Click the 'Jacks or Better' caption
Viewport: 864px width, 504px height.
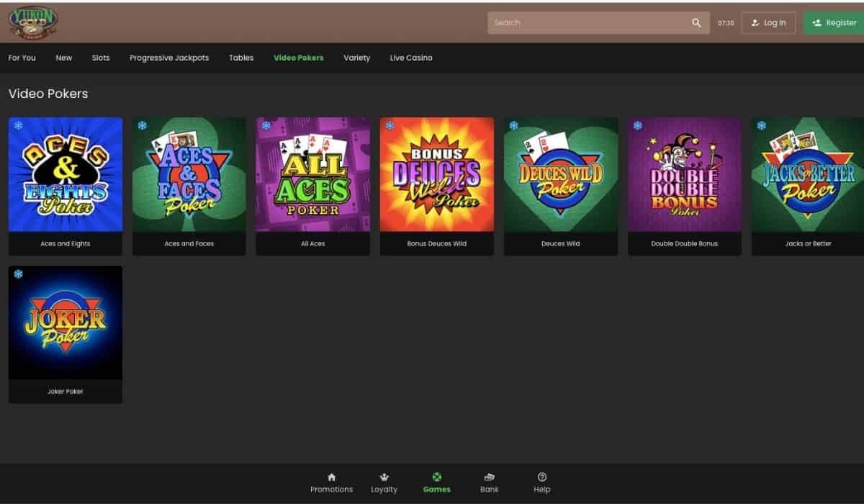click(809, 244)
